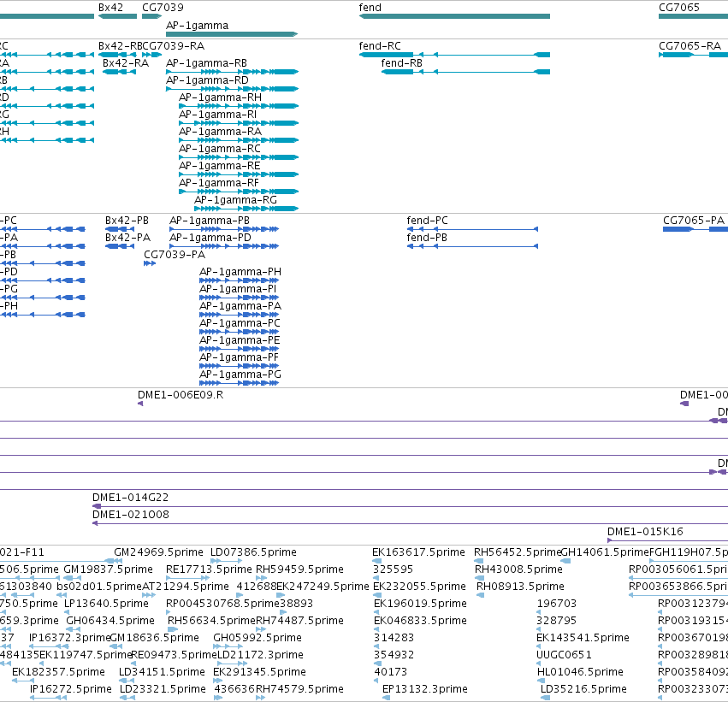Screen dimensions: 728x702
Task: Click EST GH05992.5prime
Action: [x=257, y=638]
